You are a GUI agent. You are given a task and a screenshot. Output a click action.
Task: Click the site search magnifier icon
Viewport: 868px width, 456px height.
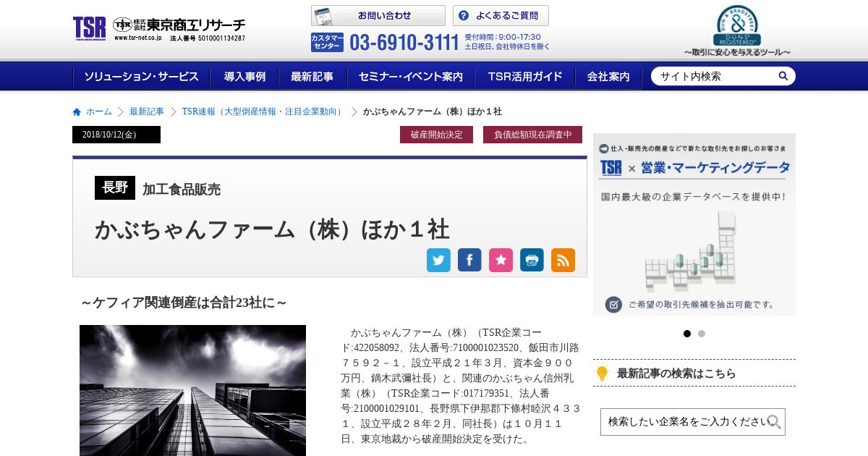(x=783, y=76)
